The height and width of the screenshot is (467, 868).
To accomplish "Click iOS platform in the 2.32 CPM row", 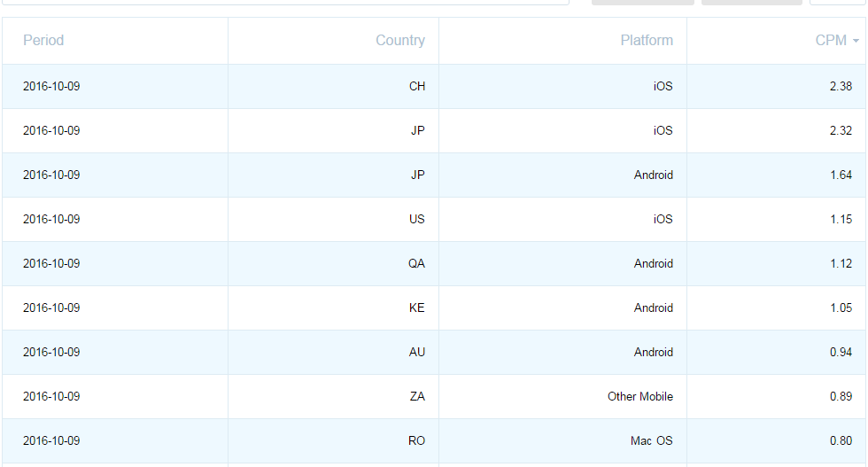I will pos(663,131).
